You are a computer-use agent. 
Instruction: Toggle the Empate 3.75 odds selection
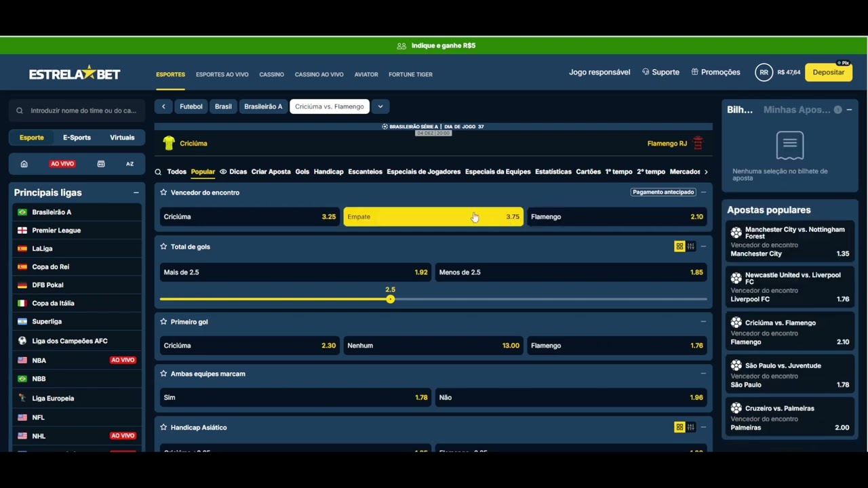coord(433,217)
